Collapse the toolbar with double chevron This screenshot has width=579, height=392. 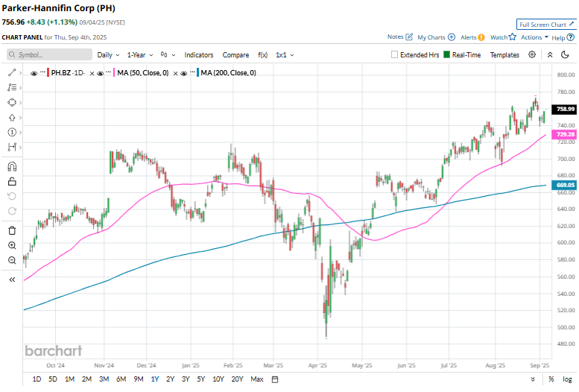pyautogui.click(x=550, y=54)
